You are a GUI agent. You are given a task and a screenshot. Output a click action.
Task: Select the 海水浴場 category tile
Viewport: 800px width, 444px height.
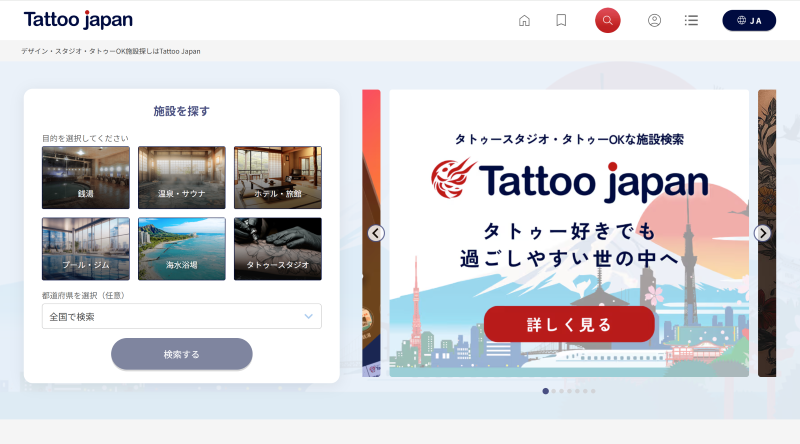[x=182, y=249]
